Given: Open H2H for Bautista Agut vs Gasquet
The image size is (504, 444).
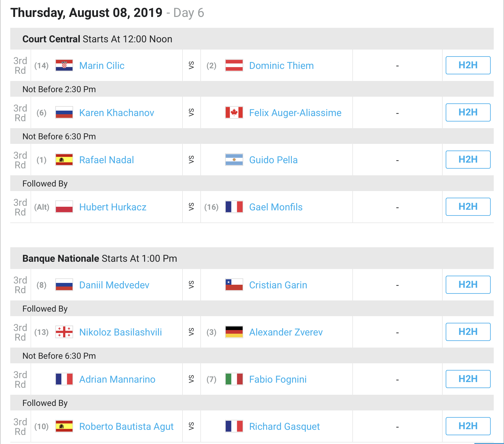Looking at the screenshot, I should point(468,426).
